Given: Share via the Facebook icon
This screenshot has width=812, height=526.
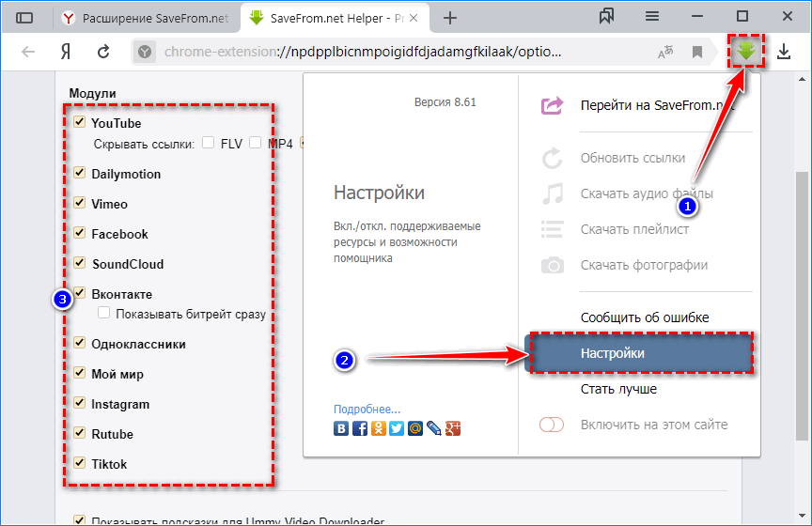Looking at the screenshot, I should tap(359, 428).
